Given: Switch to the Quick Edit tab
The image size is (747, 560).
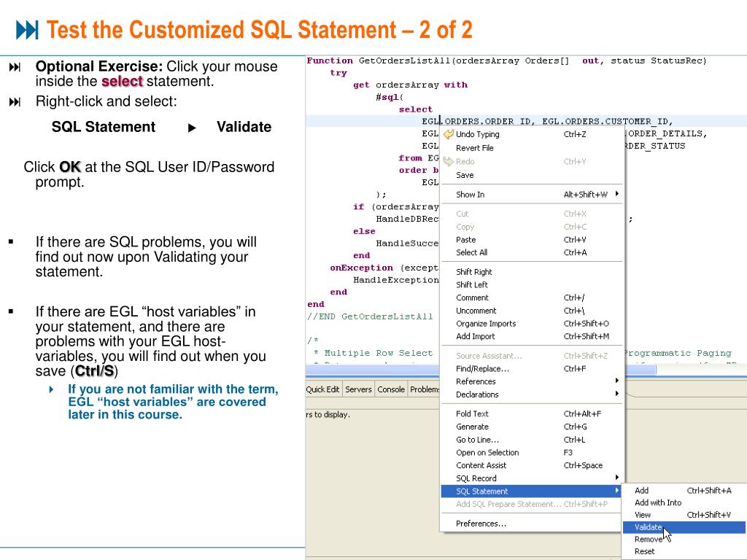Looking at the screenshot, I should (x=322, y=389).
